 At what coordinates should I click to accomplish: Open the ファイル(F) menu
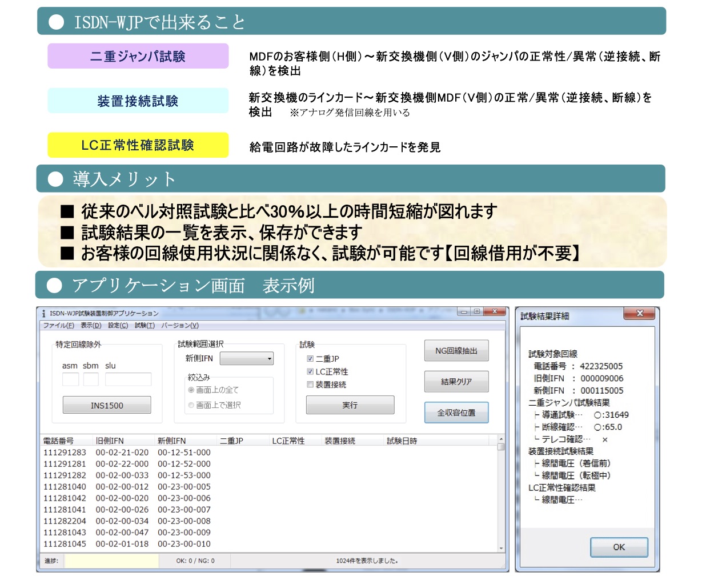coord(59,325)
